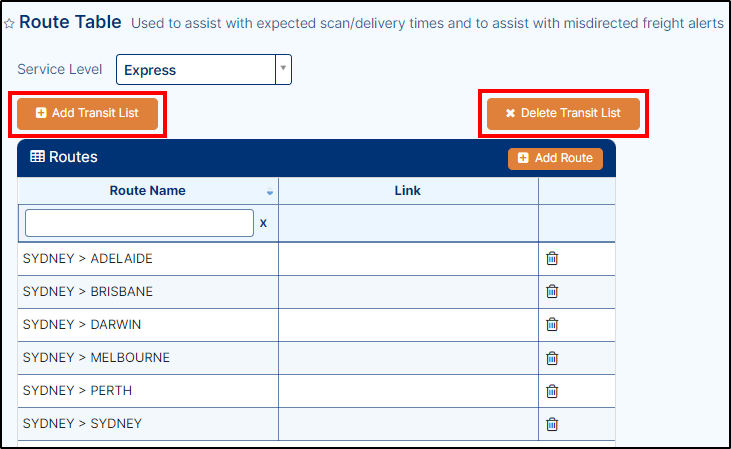
Task: Sort by Route Name using the sort arrows
Action: [x=270, y=191]
